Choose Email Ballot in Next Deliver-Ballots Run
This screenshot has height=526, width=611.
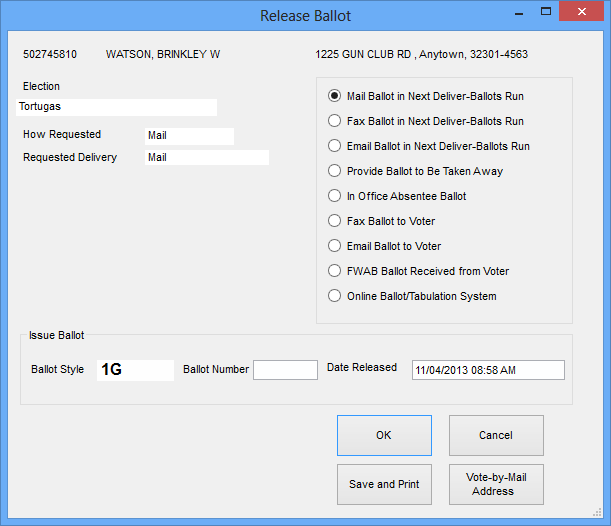click(335, 147)
